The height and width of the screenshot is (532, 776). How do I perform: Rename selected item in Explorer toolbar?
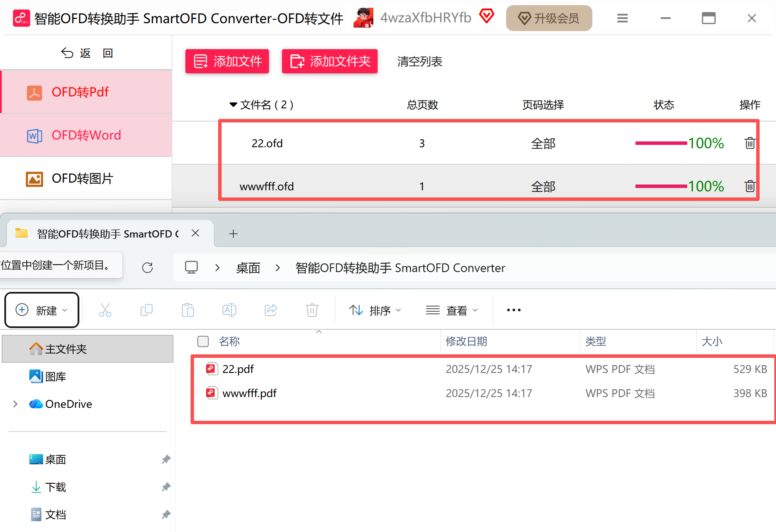tap(229, 310)
